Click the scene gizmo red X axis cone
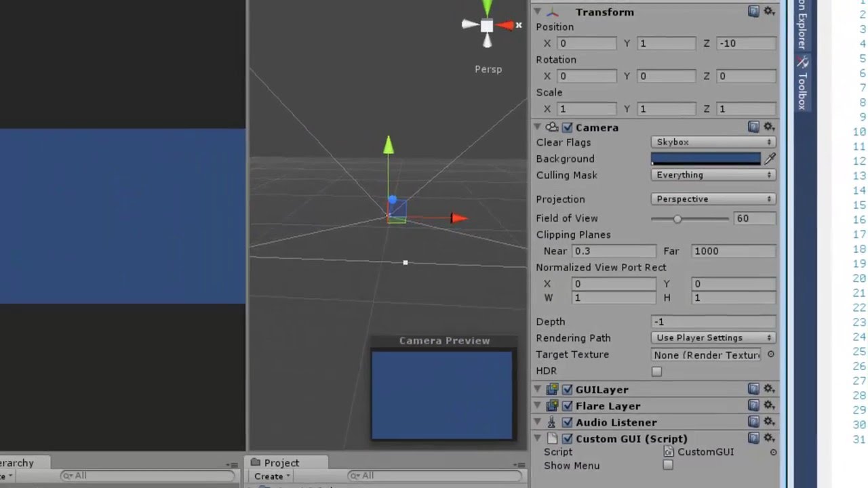Screen dimensions: 868x488 (x=505, y=26)
